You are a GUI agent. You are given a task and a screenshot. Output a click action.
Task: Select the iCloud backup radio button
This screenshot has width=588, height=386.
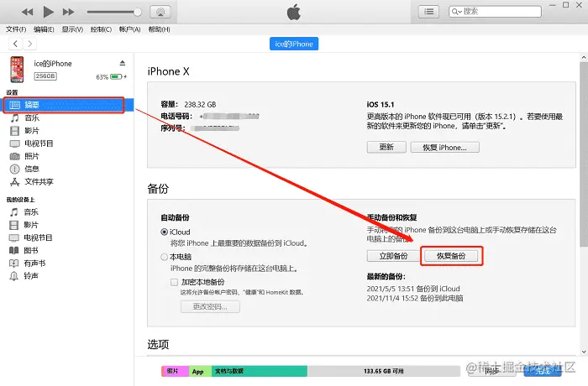(165, 232)
